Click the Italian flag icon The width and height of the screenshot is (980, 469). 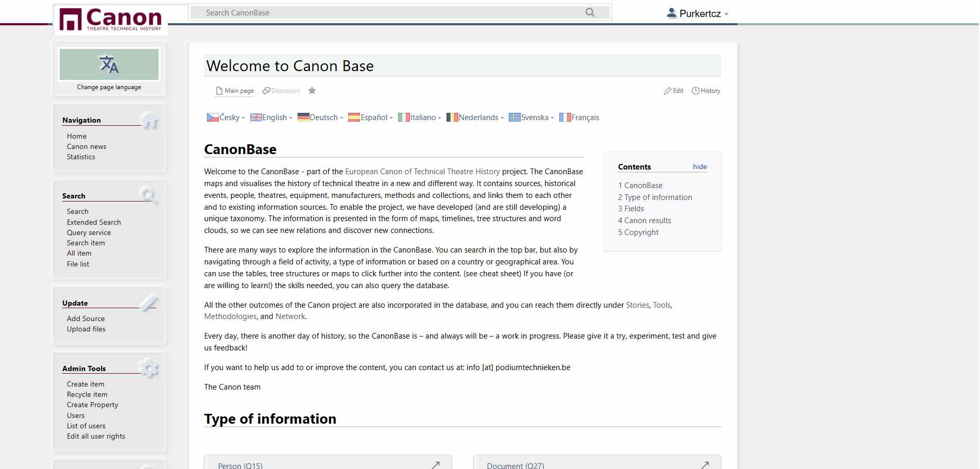click(404, 118)
